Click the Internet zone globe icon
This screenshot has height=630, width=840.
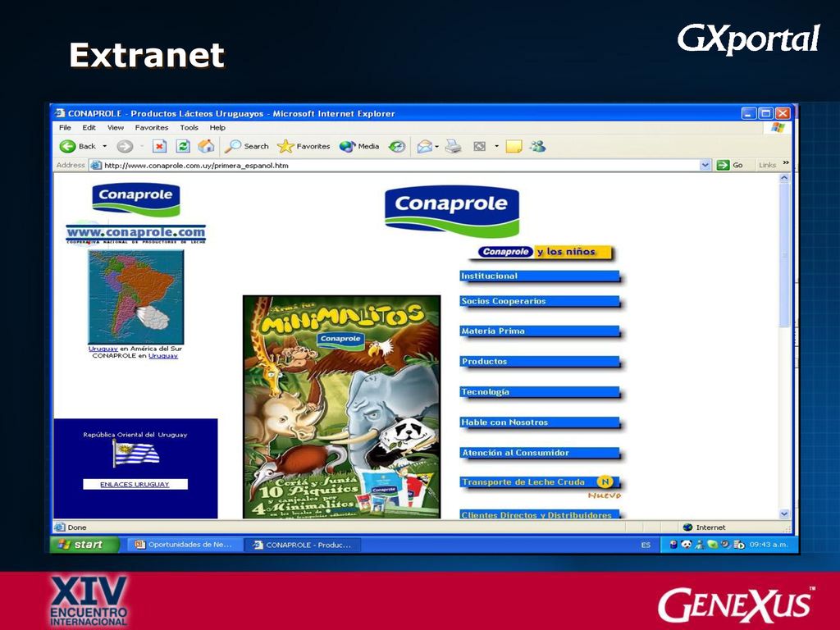point(688,527)
